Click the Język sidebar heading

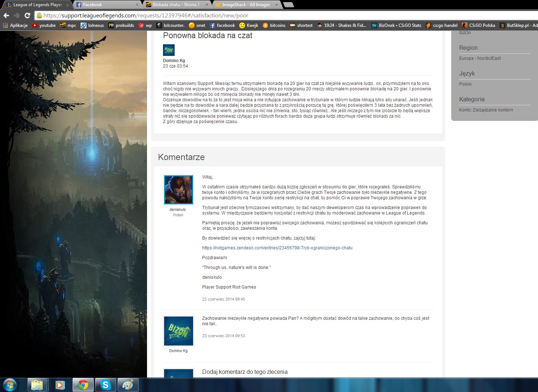pyautogui.click(x=467, y=74)
